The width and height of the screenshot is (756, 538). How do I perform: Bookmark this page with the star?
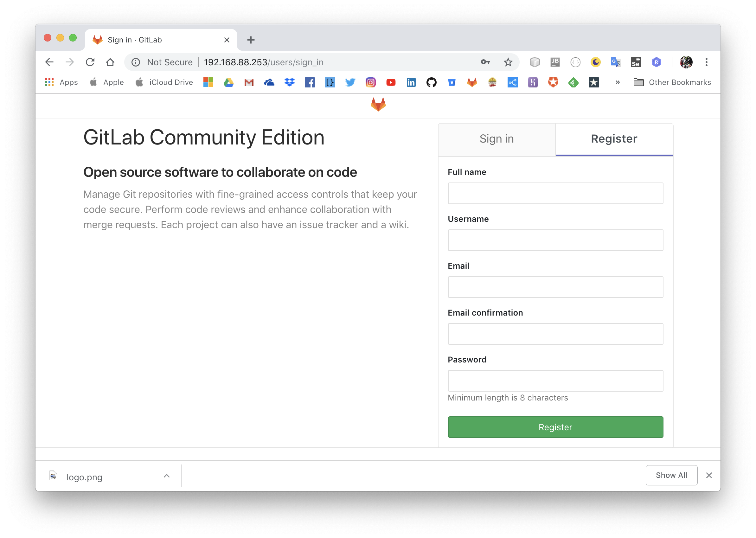(x=508, y=62)
